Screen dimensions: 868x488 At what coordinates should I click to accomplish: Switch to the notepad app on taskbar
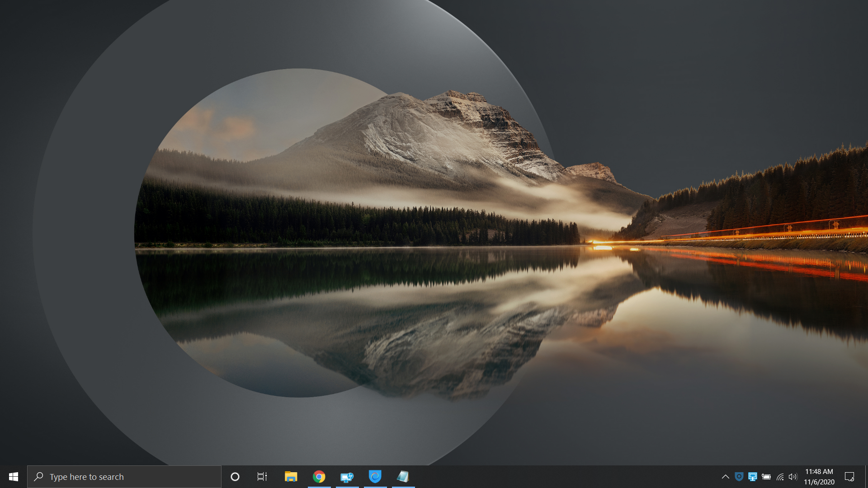tap(403, 477)
